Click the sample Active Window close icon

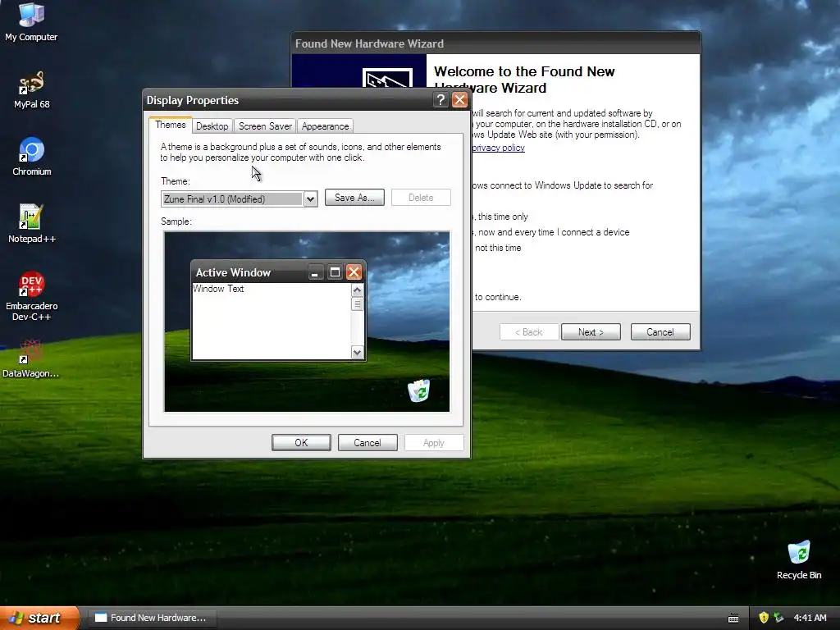(354, 272)
